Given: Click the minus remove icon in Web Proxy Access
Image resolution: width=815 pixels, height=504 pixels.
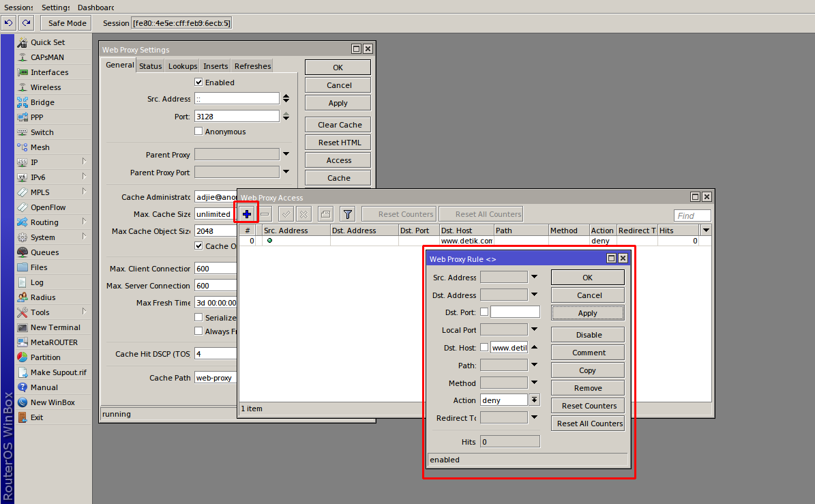Looking at the screenshot, I should pos(265,214).
